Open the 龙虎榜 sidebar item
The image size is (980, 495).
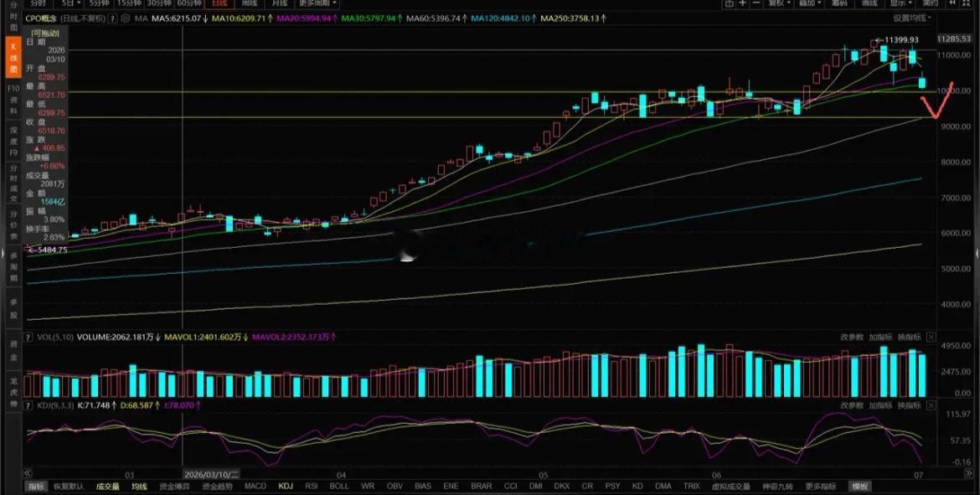pyautogui.click(x=13, y=390)
